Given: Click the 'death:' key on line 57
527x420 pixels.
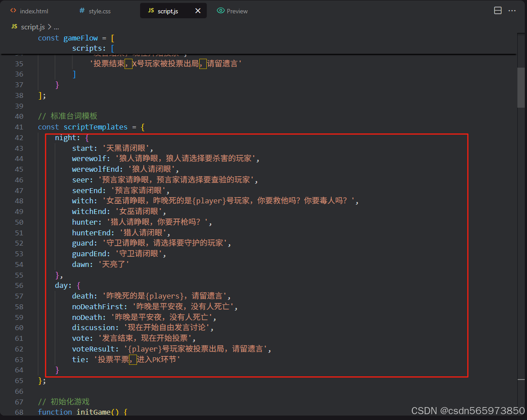Looking at the screenshot, I should click(84, 296).
